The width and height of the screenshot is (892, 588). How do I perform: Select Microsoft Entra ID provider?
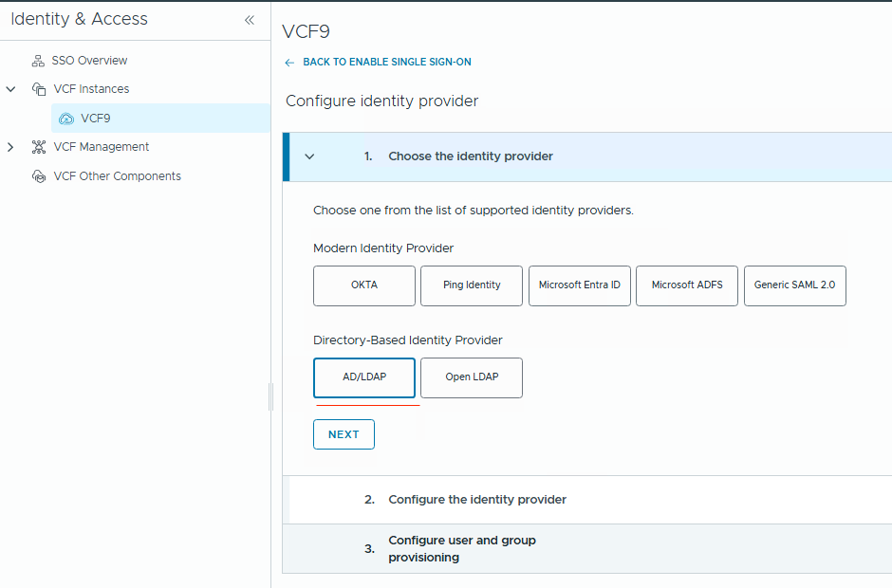pos(579,285)
